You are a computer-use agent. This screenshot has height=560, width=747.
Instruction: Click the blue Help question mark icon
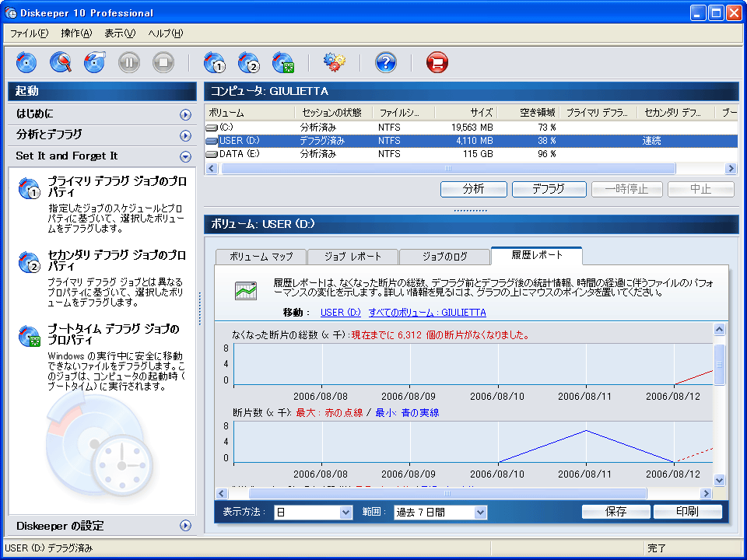coord(386,62)
